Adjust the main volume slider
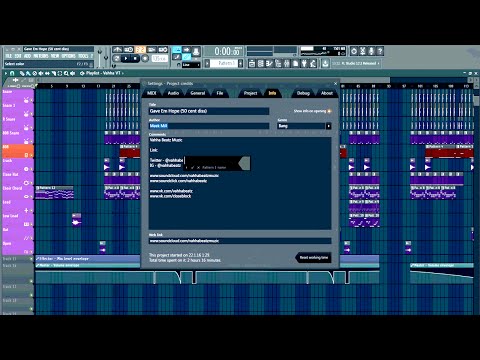The width and height of the screenshot is (480, 360). 100,57
